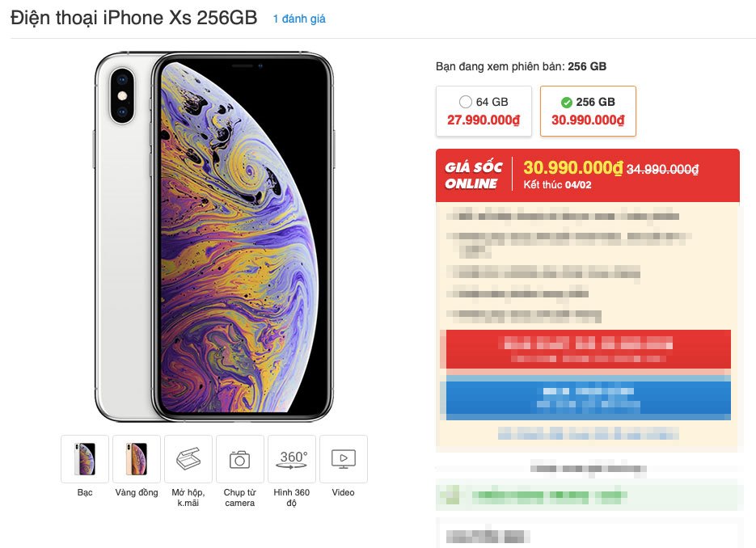Click the Mở hộp, k.mãi label
The width and height of the screenshot is (756, 548).
[x=188, y=497]
